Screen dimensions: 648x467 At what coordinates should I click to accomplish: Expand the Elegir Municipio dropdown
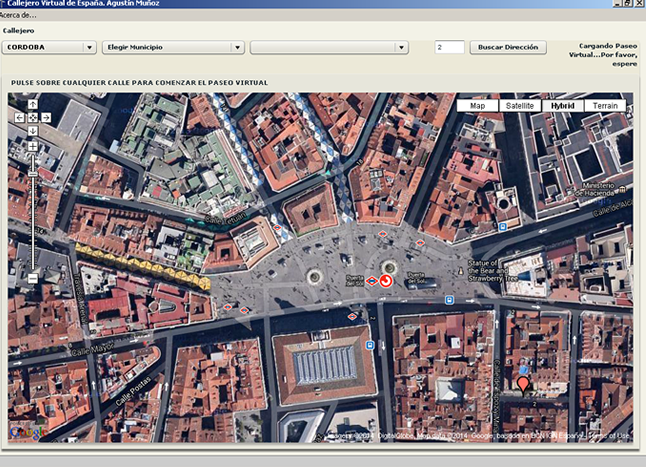click(x=173, y=47)
